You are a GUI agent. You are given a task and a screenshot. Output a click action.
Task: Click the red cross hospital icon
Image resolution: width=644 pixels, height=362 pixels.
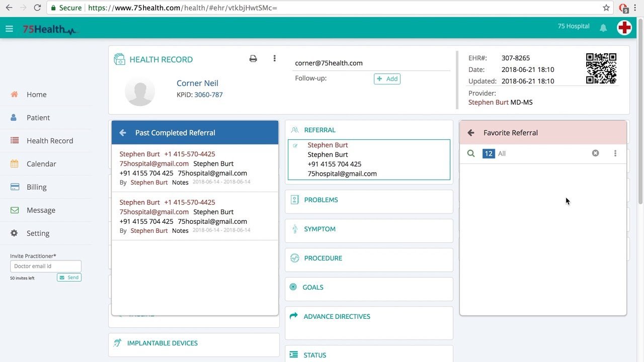[624, 28]
